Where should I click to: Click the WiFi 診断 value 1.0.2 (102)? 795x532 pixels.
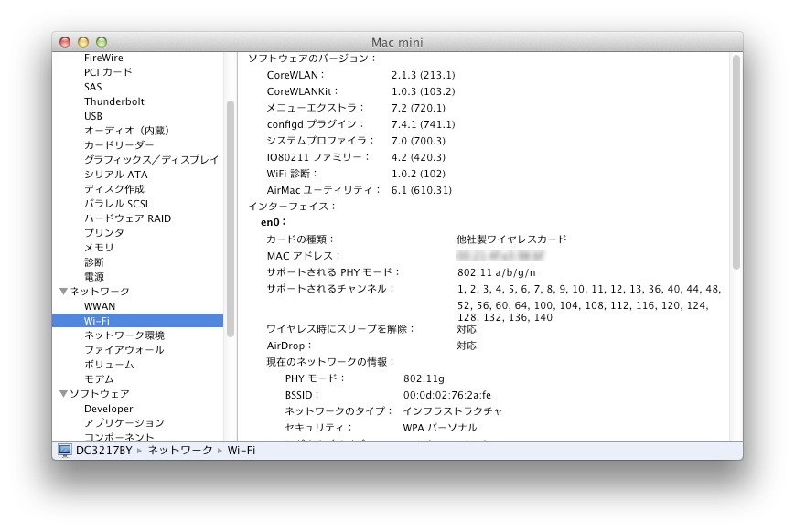418,174
